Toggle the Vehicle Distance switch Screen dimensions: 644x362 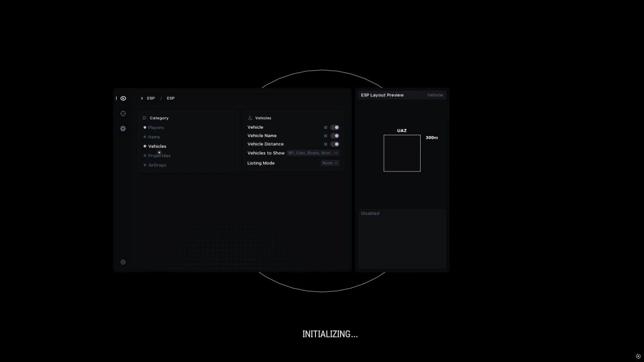coord(335,144)
